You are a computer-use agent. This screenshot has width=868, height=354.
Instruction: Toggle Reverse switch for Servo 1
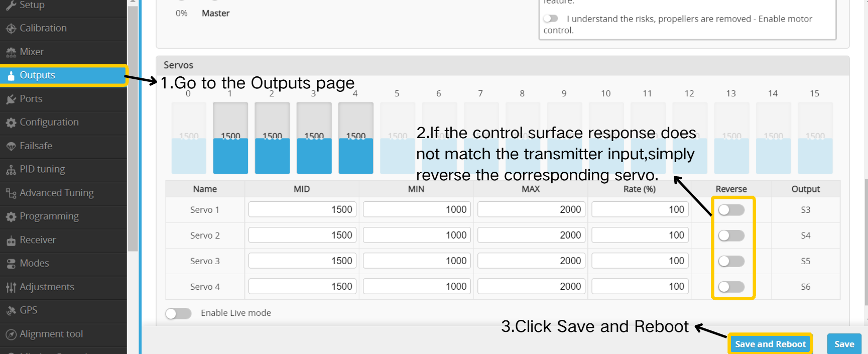[731, 210]
